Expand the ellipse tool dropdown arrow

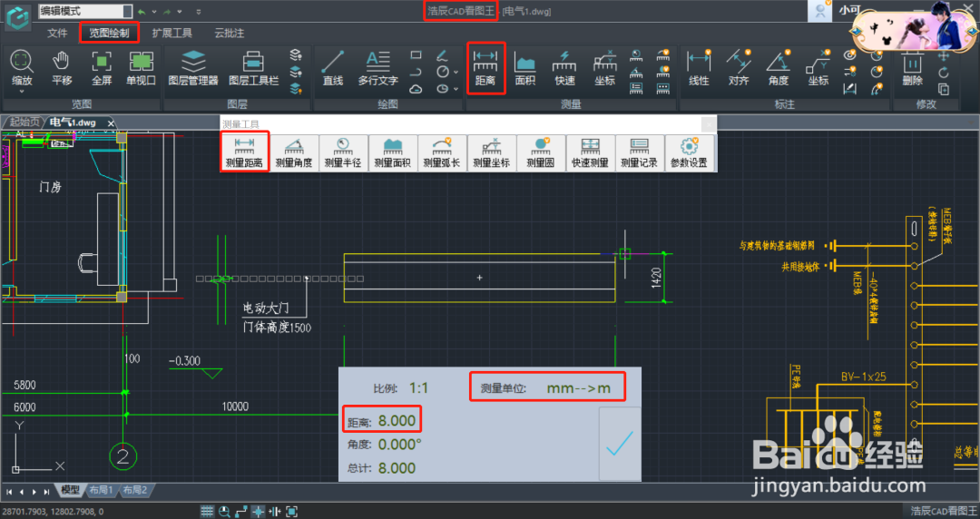point(456,89)
